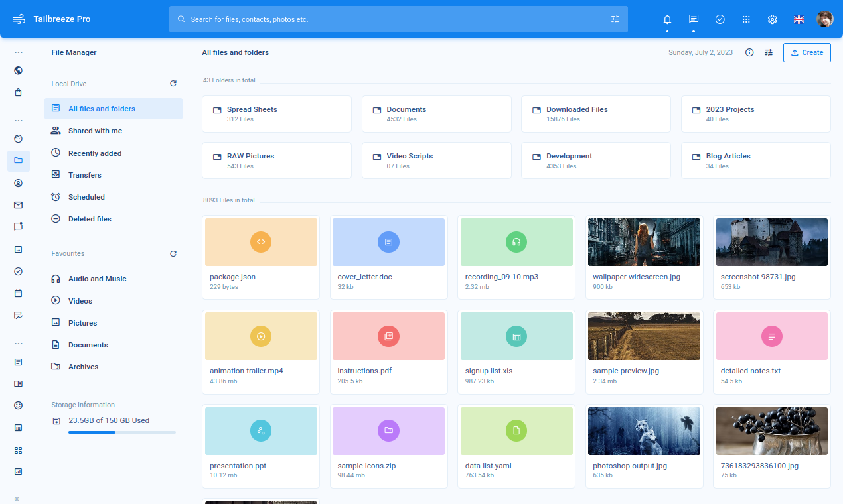Image resolution: width=843 pixels, height=504 pixels.
Task: Click the Create button
Action: pyautogui.click(x=807, y=52)
